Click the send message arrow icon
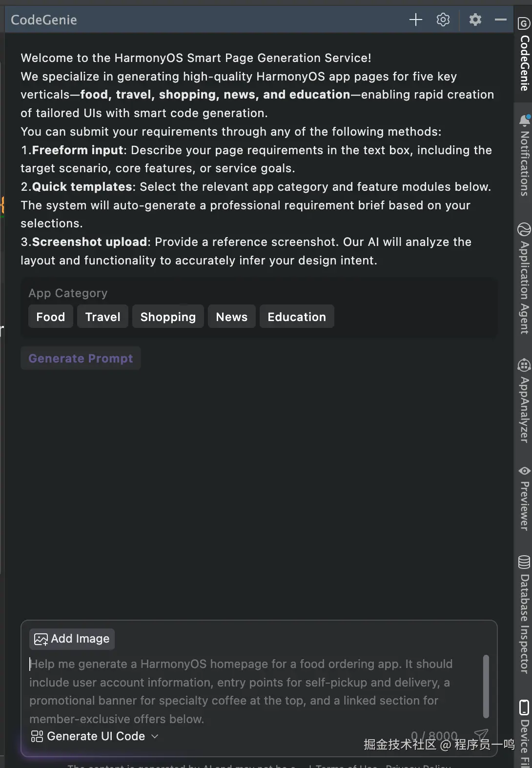The width and height of the screenshot is (532, 768). pos(481,735)
